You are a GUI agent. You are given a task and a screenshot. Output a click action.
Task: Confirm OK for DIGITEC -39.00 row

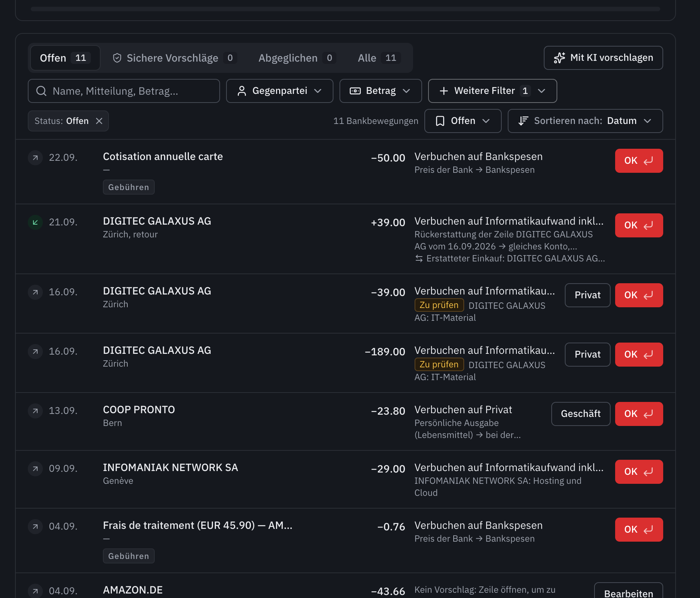pos(639,295)
